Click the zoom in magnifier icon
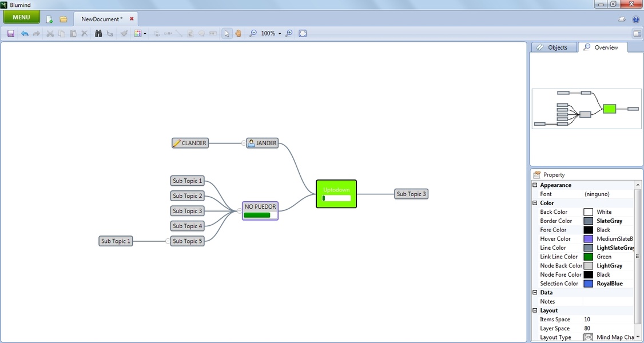The image size is (644, 343). pyautogui.click(x=289, y=34)
